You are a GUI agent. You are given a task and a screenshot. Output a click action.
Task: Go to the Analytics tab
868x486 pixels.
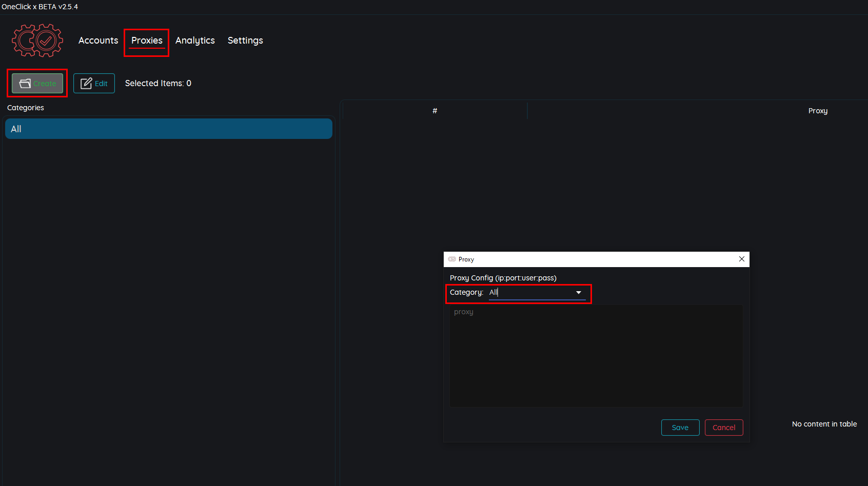195,40
